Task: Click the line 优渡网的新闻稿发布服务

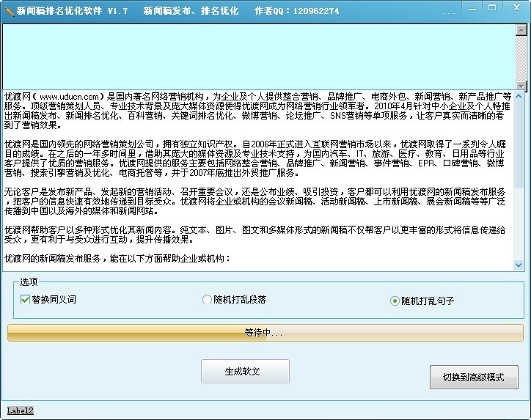Action: point(117,259)
